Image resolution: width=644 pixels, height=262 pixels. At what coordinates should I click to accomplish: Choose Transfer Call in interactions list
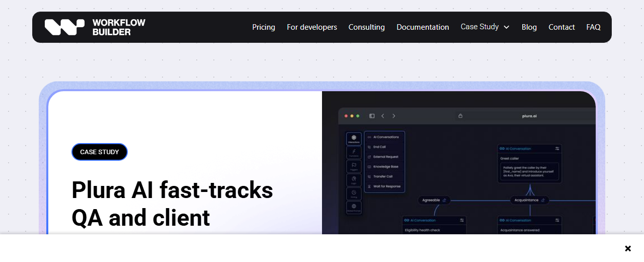[x=384, y=176]
